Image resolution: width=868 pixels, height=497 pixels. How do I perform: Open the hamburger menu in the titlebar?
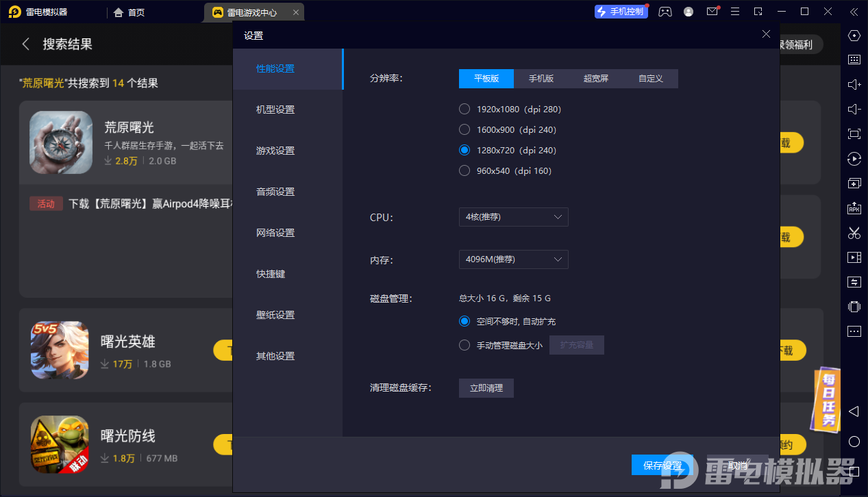pos(734,12)
